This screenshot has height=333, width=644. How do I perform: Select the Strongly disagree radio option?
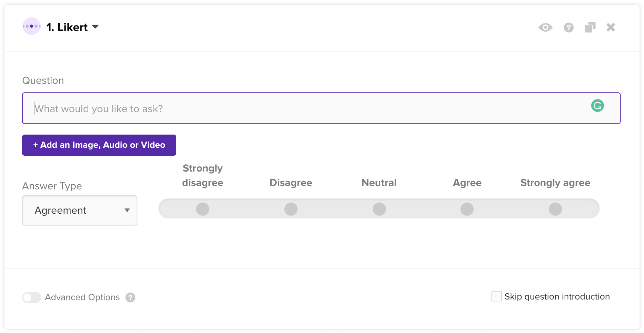click(202, 209)
